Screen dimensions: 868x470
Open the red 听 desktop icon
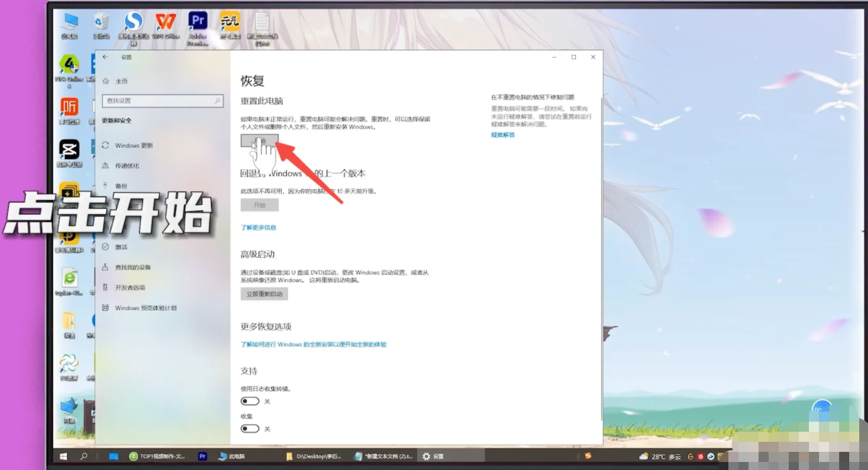(69, 111)
